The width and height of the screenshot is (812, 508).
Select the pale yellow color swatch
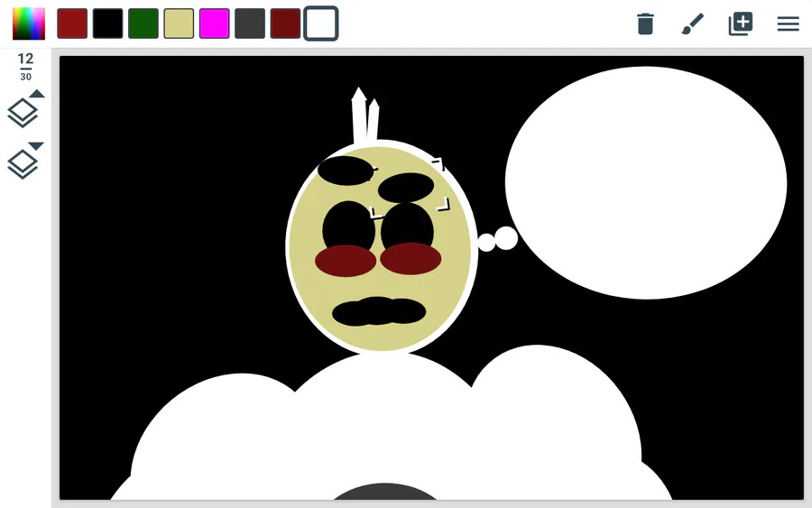click(x=179, y=23)
